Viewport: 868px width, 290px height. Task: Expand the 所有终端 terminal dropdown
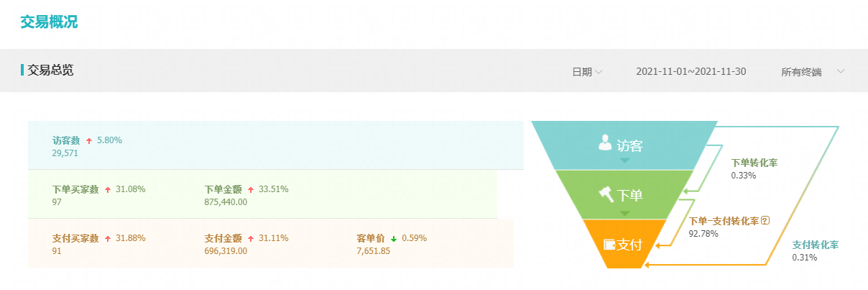point(812,71)
